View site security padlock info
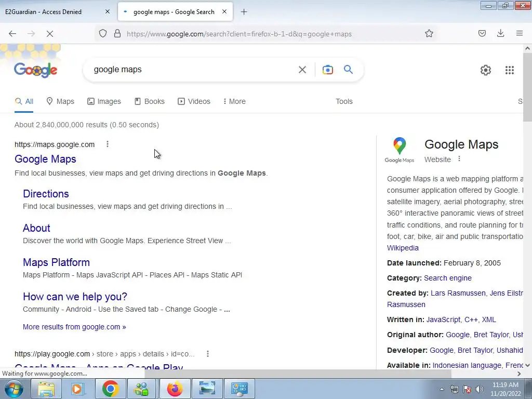Screen dimensions: 532x399 pos(117,34)
